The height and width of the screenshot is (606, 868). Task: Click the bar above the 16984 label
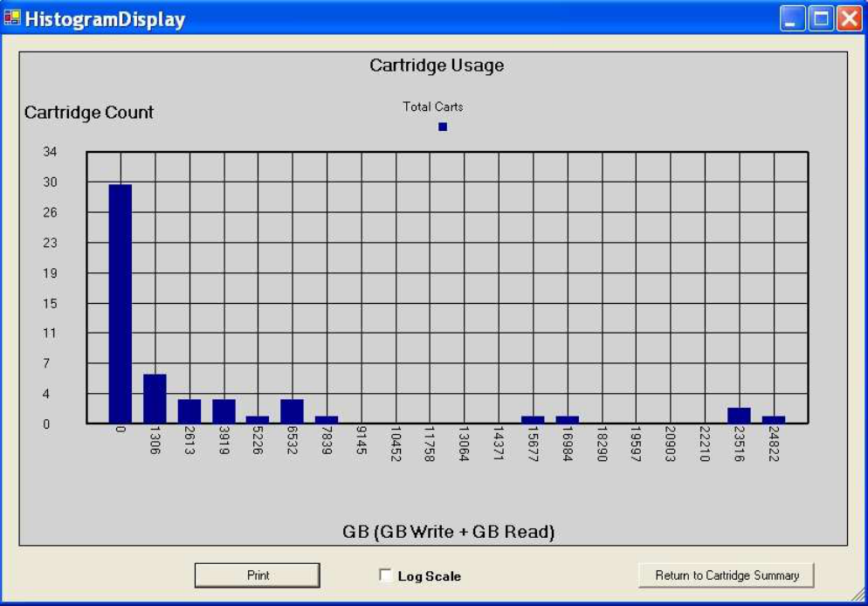coord(568,419)
